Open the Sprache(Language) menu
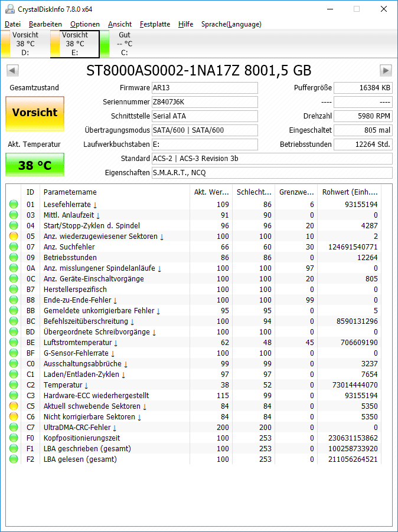398x532 pixels. coord(231,24)
